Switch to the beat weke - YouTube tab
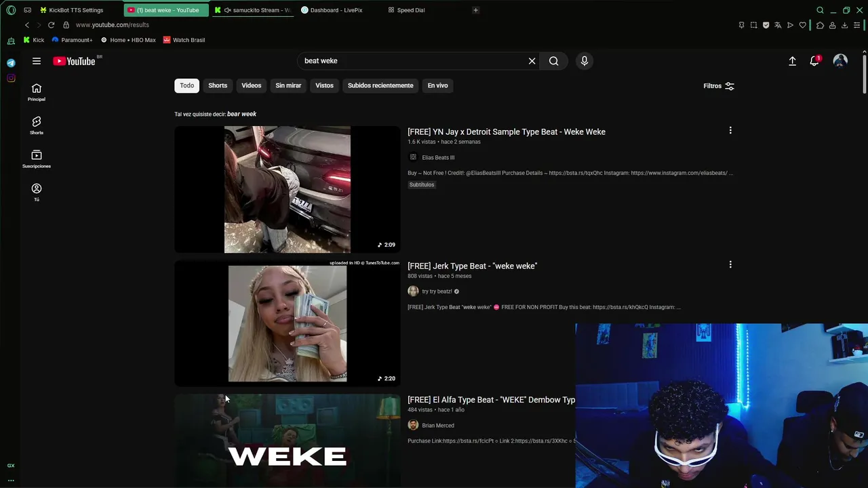 (166, 10)
